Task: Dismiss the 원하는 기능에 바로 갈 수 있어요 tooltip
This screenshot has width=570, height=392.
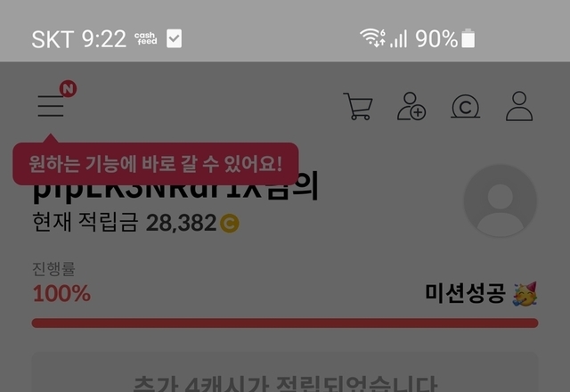Action: coord(156,164)
